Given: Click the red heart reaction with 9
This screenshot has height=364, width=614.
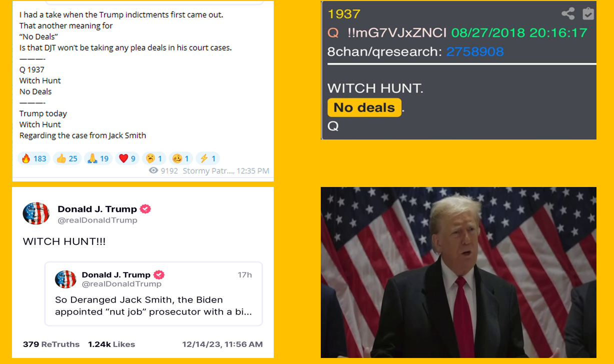Looking at the screenshot, I should coord(127,158).
